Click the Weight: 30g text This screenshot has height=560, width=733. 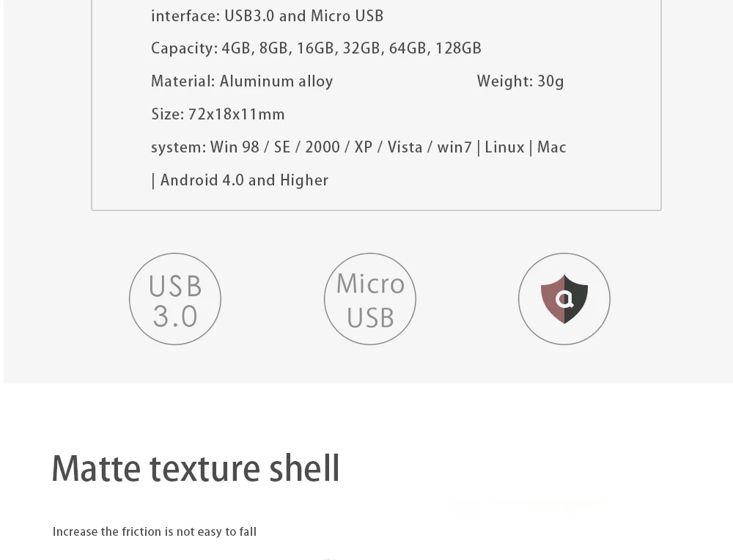click(x=520, y=82)
